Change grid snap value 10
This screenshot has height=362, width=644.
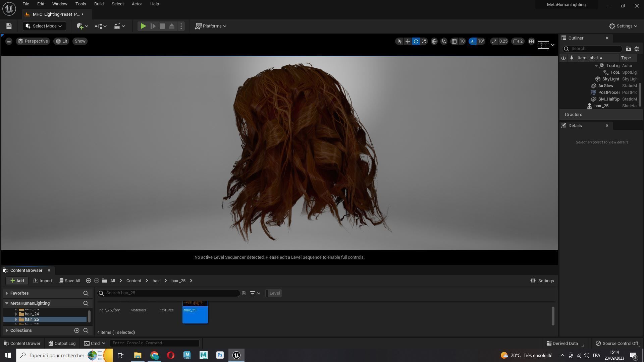coord(462,41)
